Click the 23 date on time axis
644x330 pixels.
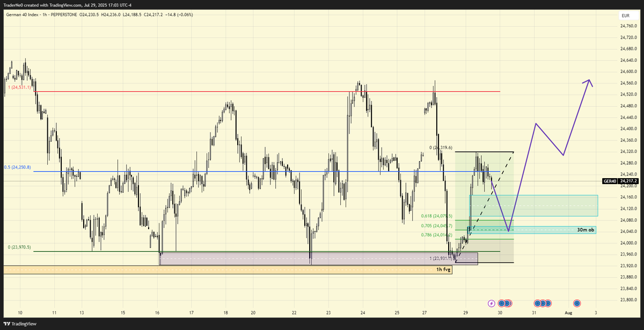pos(328,312)
